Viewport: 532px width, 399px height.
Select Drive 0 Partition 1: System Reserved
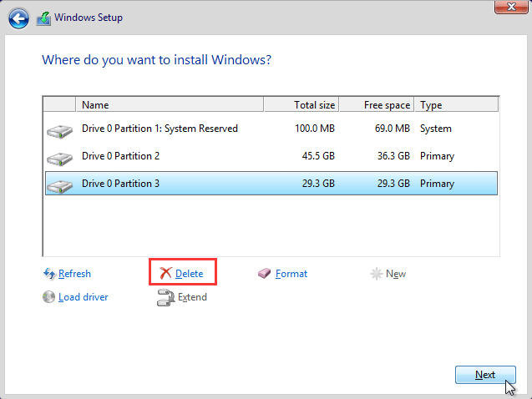[x=271, y=129]
